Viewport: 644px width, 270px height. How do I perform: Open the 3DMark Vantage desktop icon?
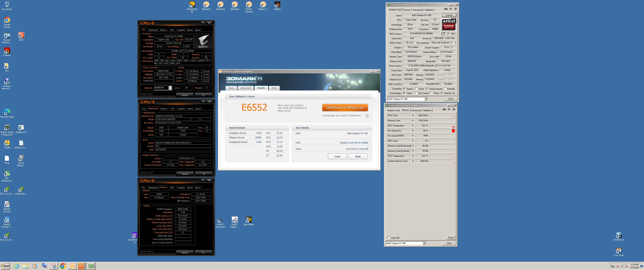(x=249, y=7)
